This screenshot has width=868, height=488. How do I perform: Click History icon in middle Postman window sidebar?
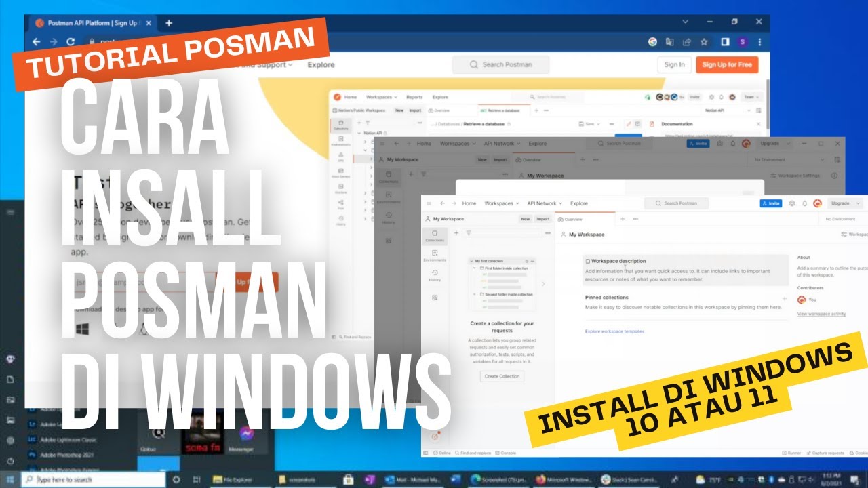(389, 218)
